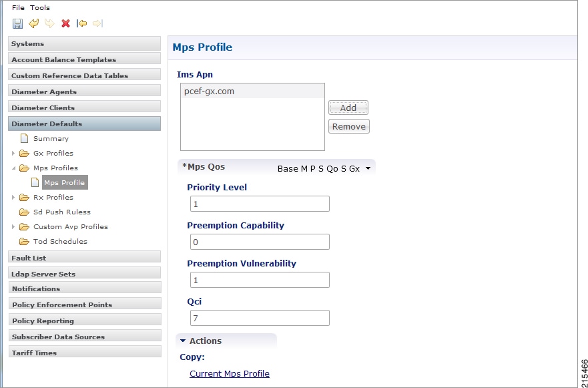Expand the Rx Profiles tree node

click(x=13, y=197)
